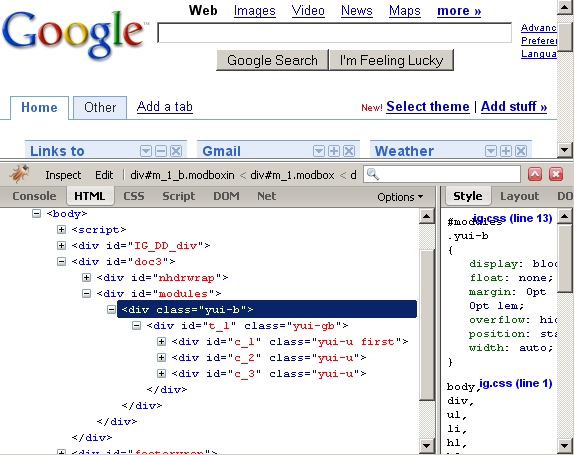
Task: Click the Google Search button
Action: point(272,60)
